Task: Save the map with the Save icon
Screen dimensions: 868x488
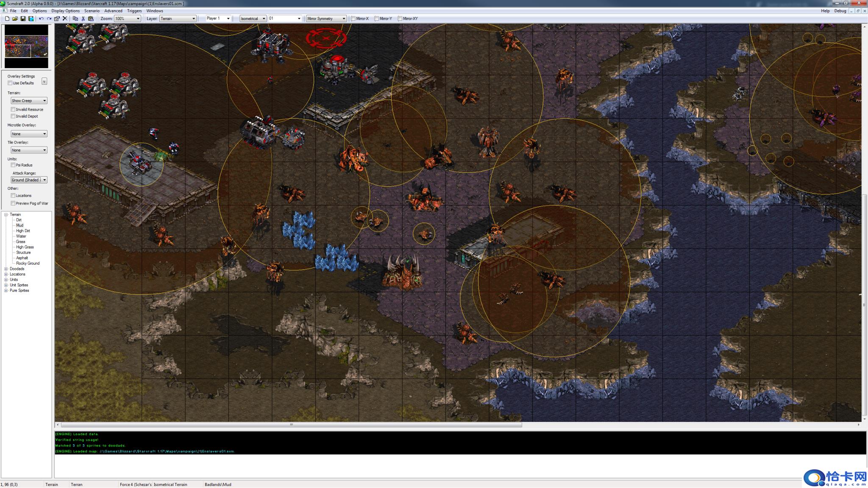Action: pyautogui.click(x=23, y=19)
